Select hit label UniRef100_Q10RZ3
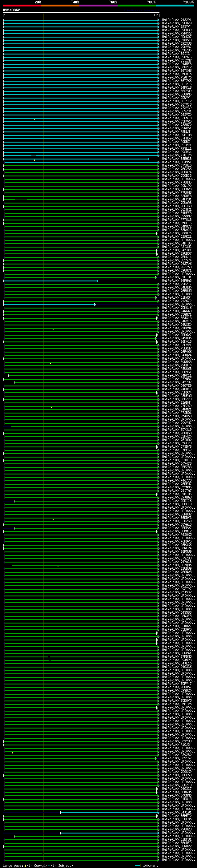197x868 pixels. [x=177, y=40]
